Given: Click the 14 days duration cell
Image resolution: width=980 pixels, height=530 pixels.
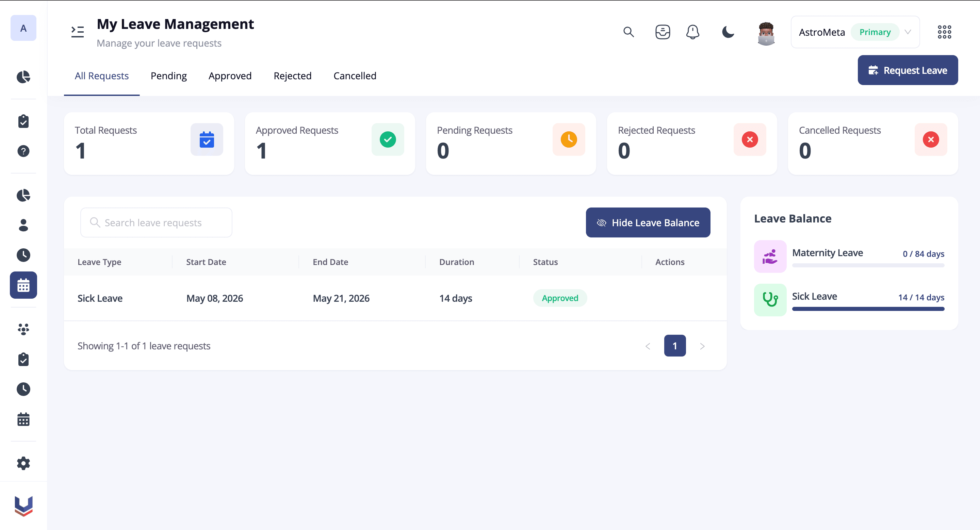Looking at the screenshot, I should click(455, 298).
